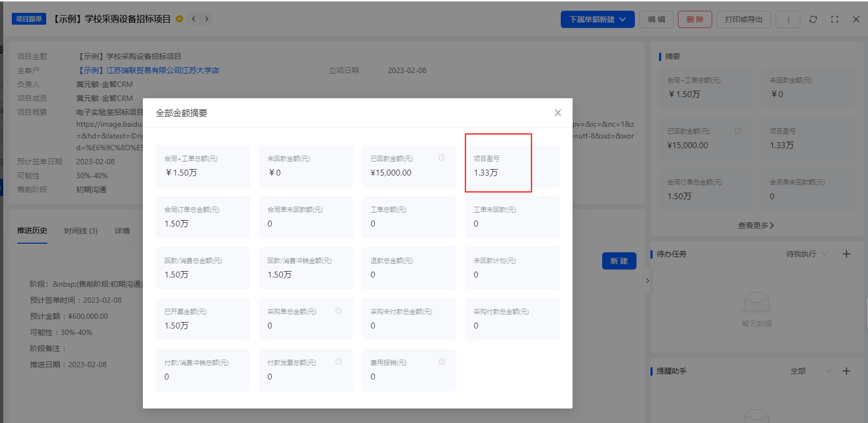The width and height of the screenshot is (868, 423).
Task: Select 未回款金额 card in dialog
Action: tap(306, 166)
